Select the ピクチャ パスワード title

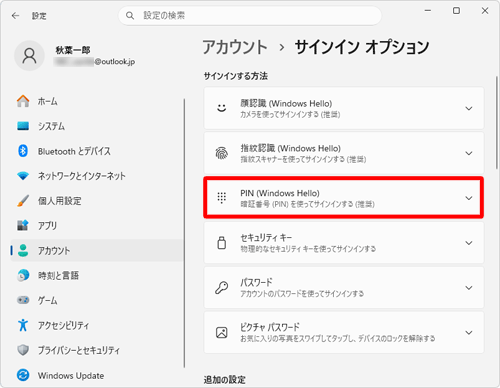point(270,327)
